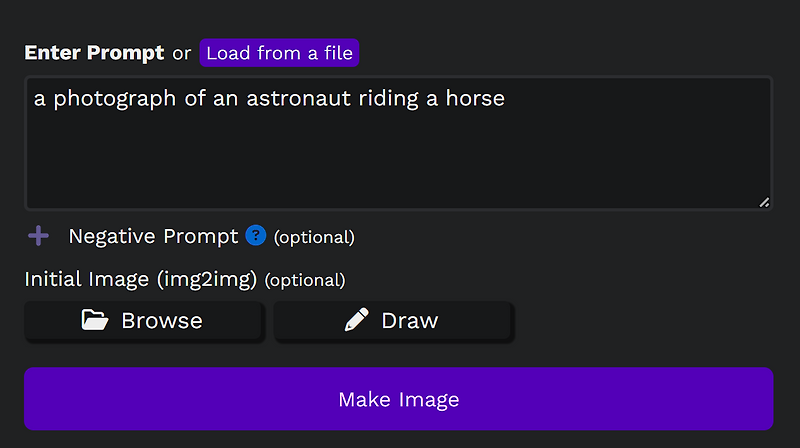The height and width of the screenshot is (448, 800).
Task: Select the Browse button label
Action: [x=162, y=320]
